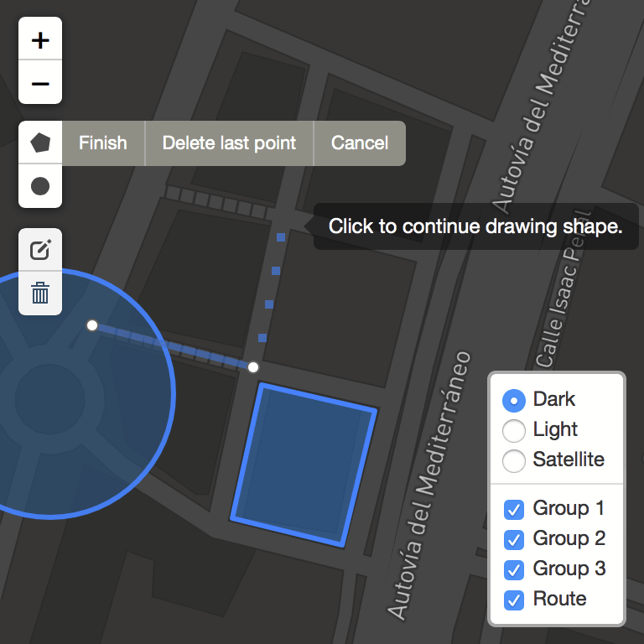Zoom out with the minus button

pyautogui.click(x=40, y=82)
